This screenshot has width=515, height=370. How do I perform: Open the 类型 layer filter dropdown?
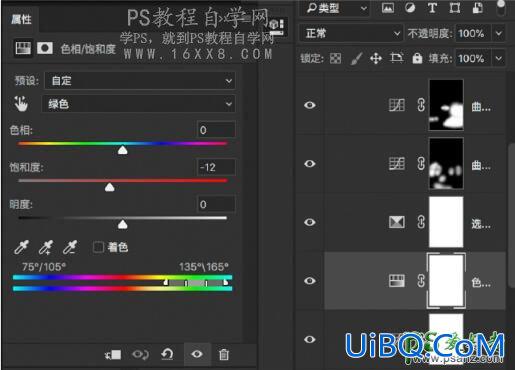tap(335, 8)
